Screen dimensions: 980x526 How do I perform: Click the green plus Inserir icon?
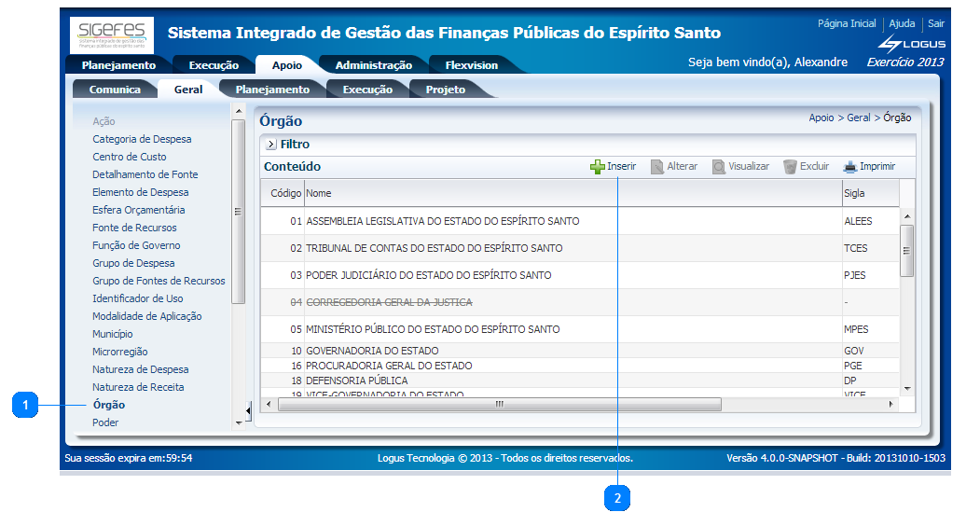[597, 167]
